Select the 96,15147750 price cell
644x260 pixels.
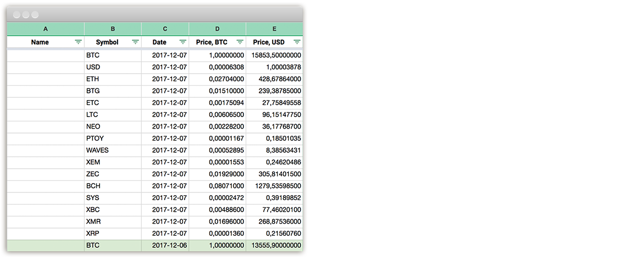tap(274, 114)
